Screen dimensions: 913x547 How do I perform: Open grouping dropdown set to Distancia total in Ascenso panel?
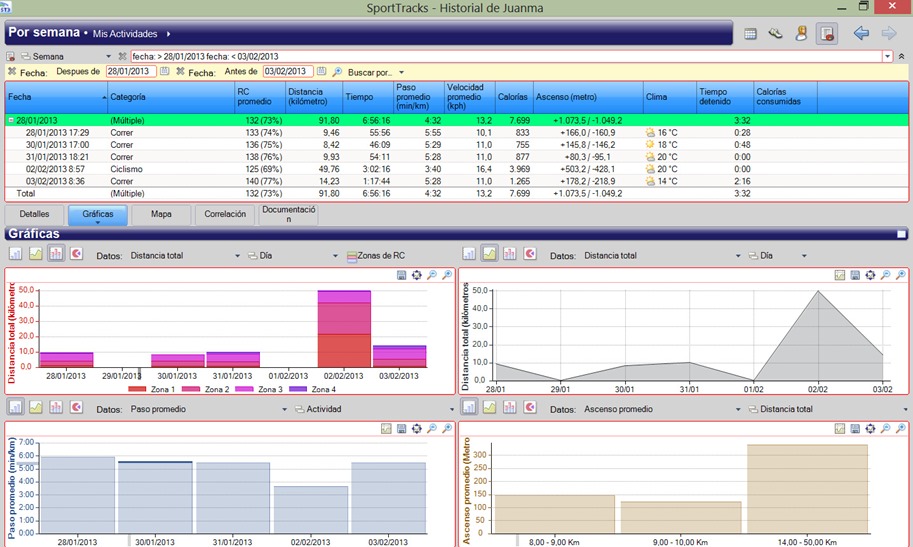coord(905,410)
